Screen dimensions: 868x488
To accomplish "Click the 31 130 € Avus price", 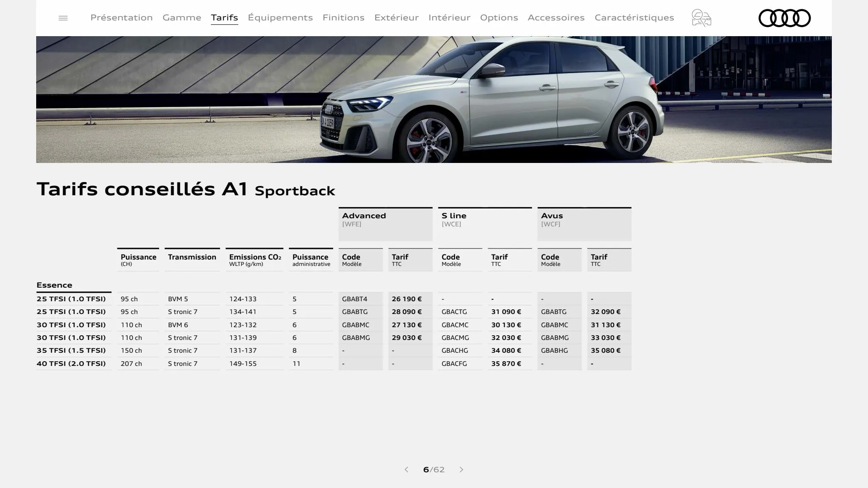I will (605, 325).
